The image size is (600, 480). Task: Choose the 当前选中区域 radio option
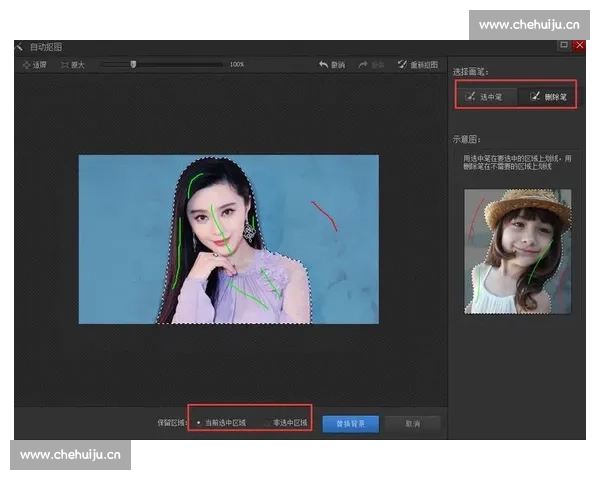coord(221,423)
